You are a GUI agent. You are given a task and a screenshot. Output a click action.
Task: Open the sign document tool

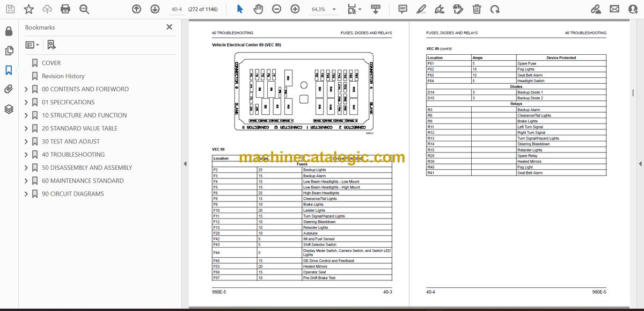[x=440, y=9]
